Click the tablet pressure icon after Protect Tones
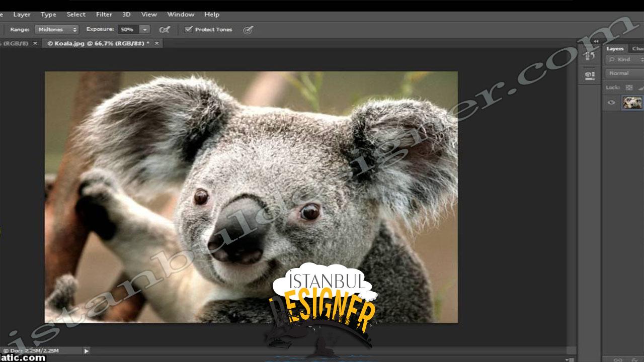Screen dimensions: 644x362 tap(248, 30)
